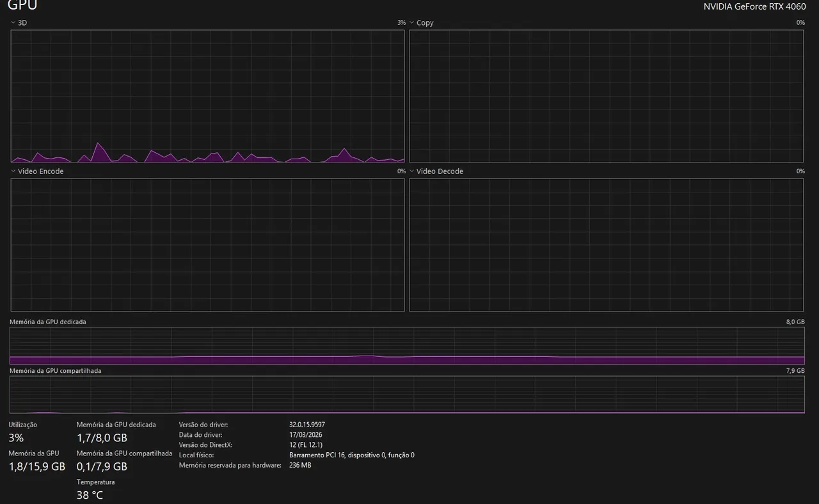Open the Copy engine dropdown chevron
The width and height of the screenshot is (819, 504).
tap(412, 22)
